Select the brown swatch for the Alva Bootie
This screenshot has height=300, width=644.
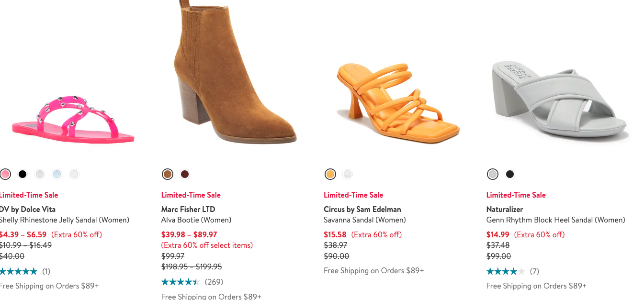168,174
